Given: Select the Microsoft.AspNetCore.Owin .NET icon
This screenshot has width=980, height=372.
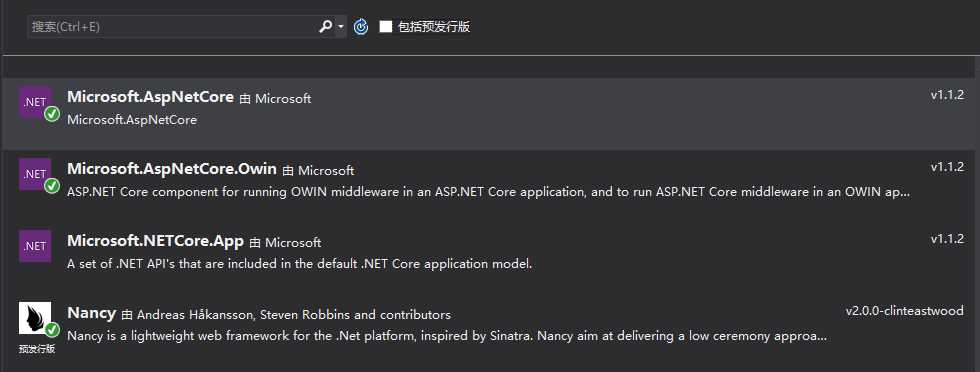Looking at the screenshot, I should click(35, 174).
